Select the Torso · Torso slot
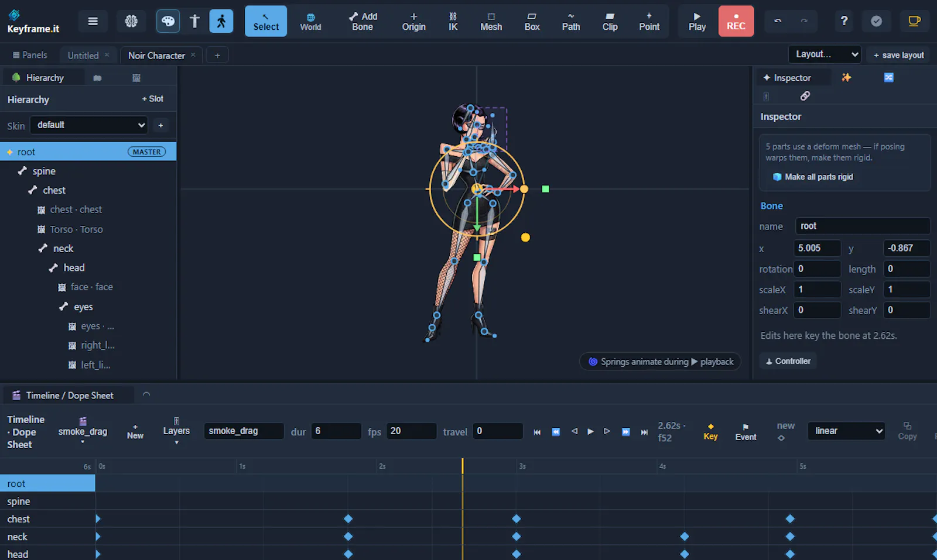Screen dimensions: 937x560 88,229
